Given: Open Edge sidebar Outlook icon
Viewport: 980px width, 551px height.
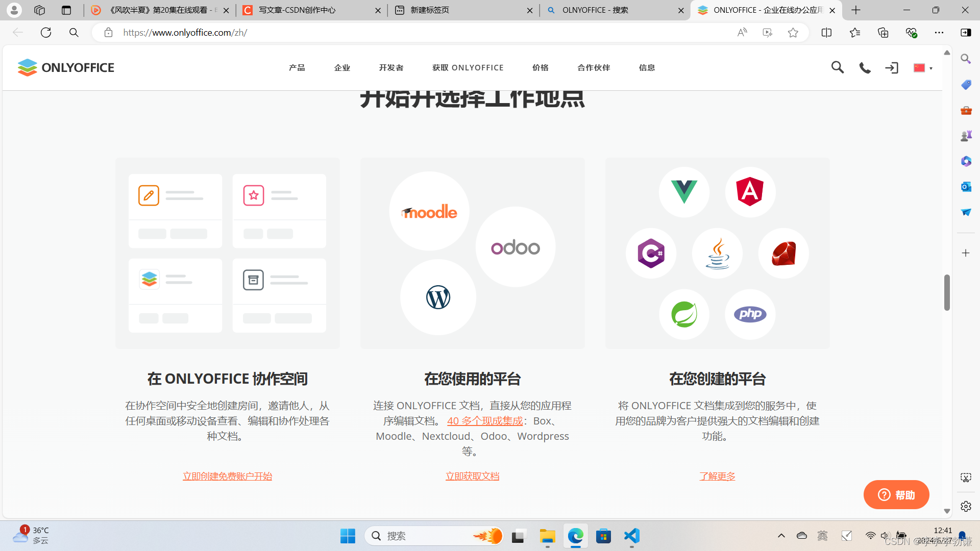Looking at the screenshot, I should coord(966,187).
